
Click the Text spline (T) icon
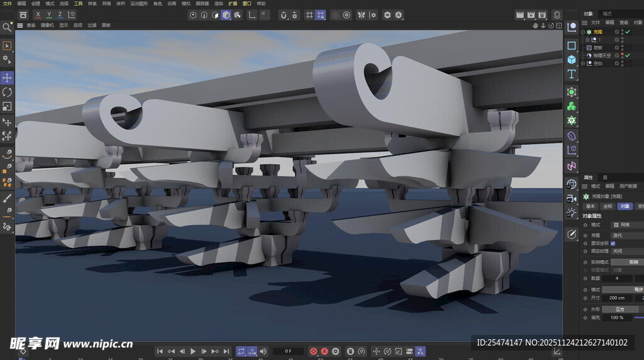[571, 74]
